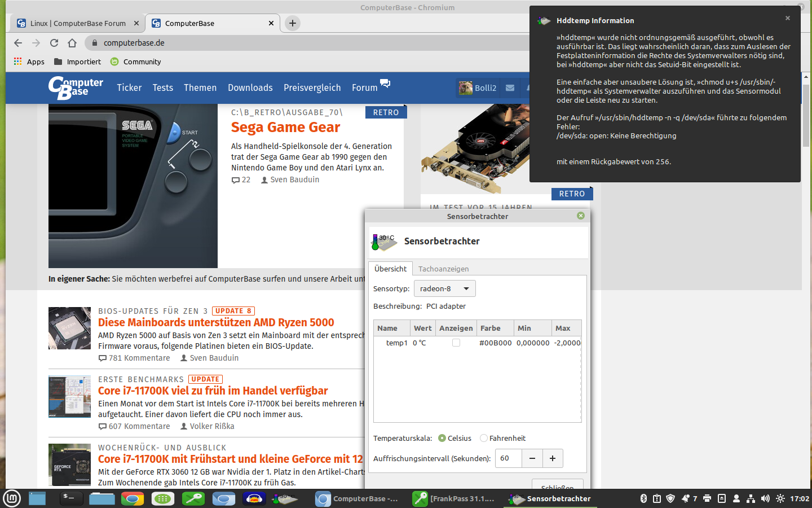Open the user account tray icon
812x508 pixels.
click(x=736, y=498)
